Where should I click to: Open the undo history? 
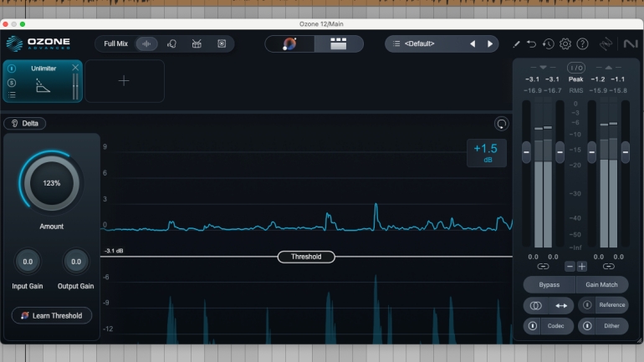click(549, 44)
